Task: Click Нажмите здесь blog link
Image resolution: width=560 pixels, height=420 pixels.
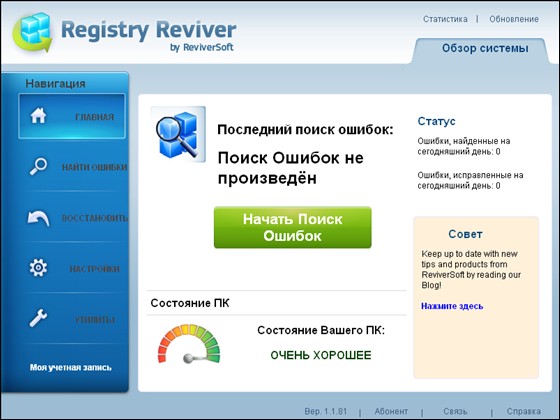Action: point(452,306)
